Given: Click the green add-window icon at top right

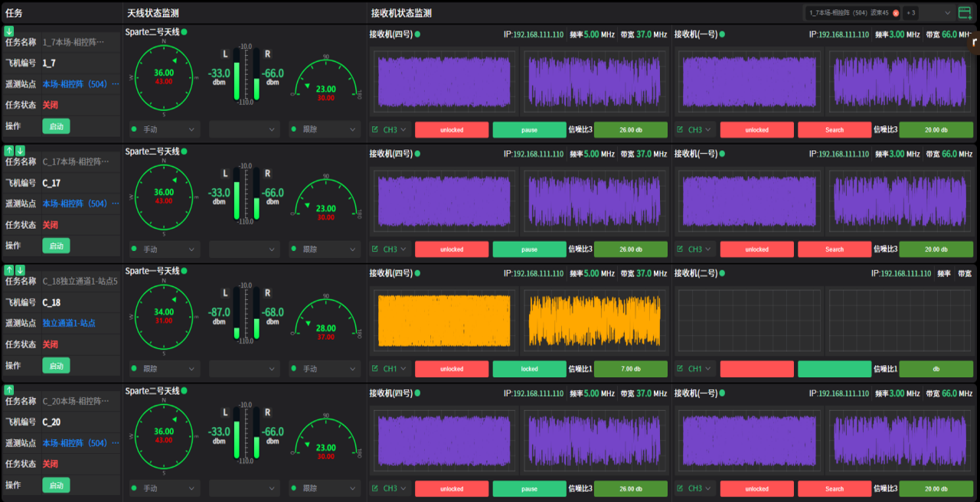Looking at the screenshot, I should (965, 13).
